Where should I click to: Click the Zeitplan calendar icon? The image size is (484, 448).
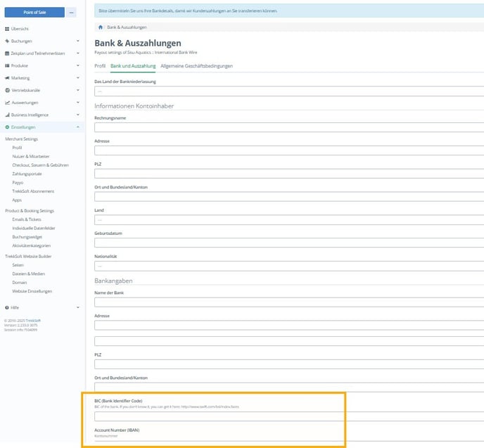(x=7, y=53)
